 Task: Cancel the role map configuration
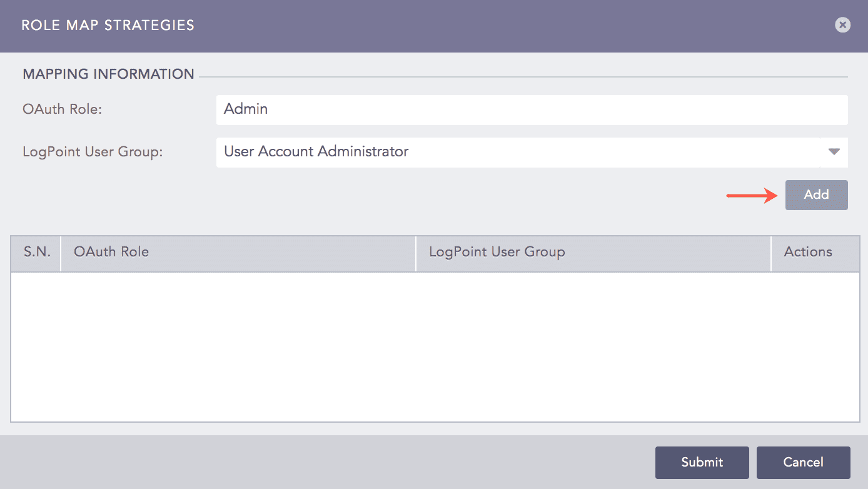[x=803, y=462]
